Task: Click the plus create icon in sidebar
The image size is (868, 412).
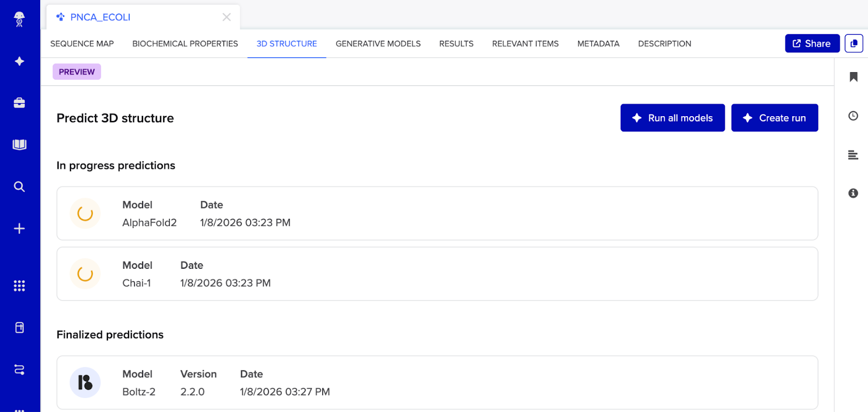Action: (20, 229)
